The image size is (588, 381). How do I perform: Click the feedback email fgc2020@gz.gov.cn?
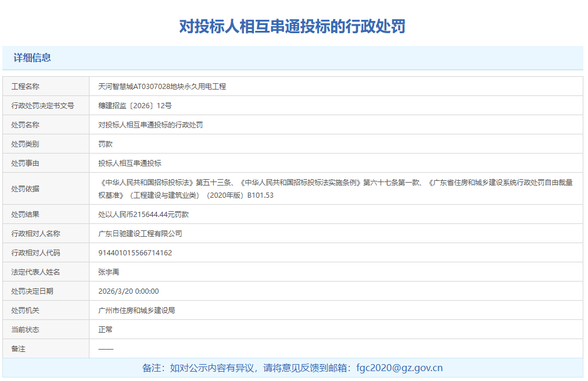pyautogui.click(x=399, y=368)
